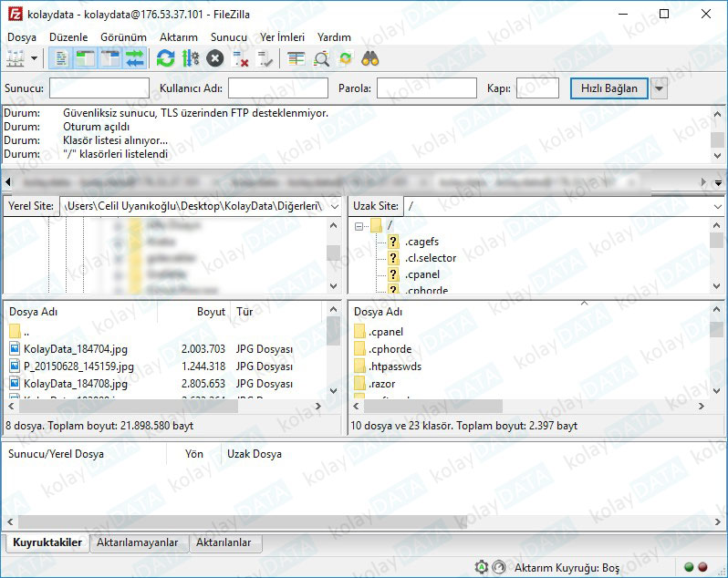The width and height of the screenshot is (728, 578).
Task: Switch to the Aktarılamayanlar tab
Action: [x=138, y=542]
